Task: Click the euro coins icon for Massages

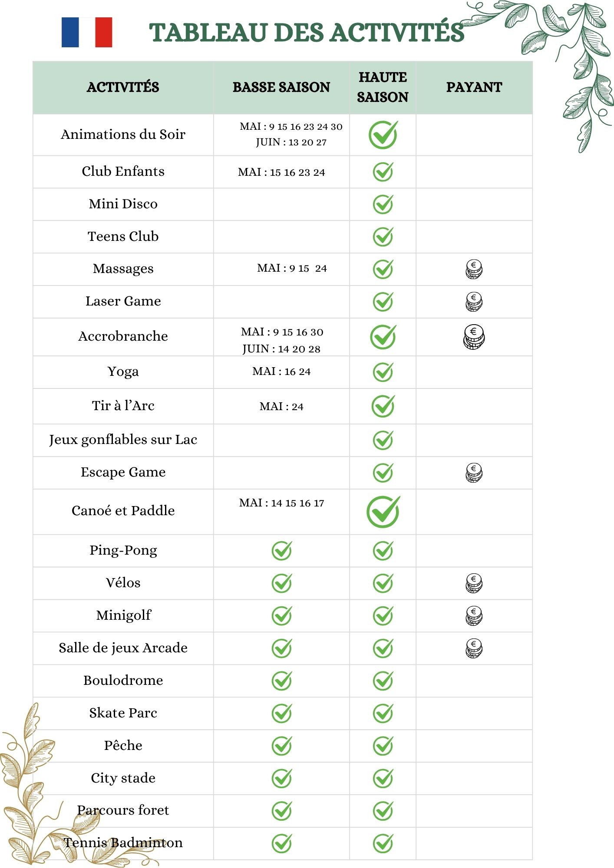Action: coord(474,269)
